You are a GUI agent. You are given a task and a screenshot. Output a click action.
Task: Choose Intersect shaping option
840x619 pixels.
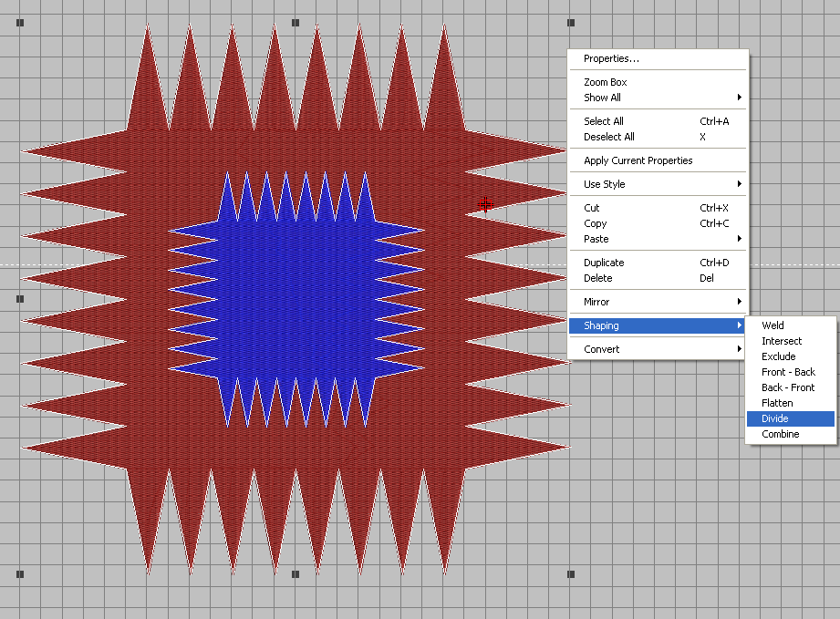point(782,341)
